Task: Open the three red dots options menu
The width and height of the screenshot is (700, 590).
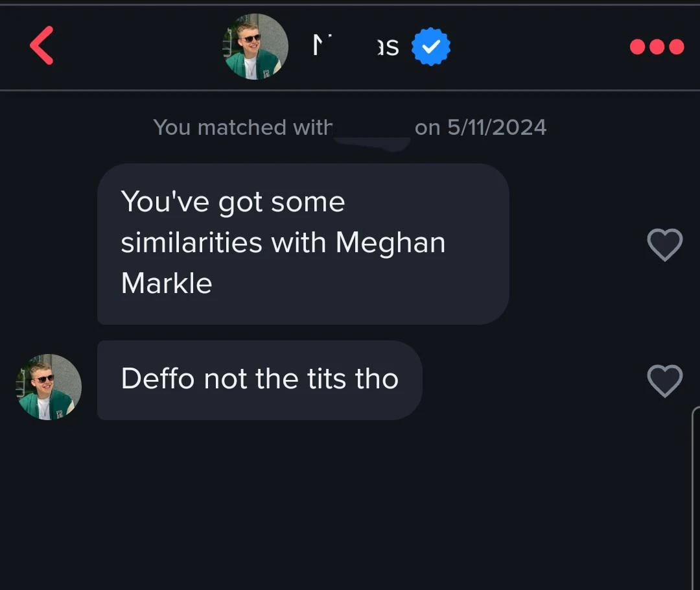Action: click(x=657, y=47)
